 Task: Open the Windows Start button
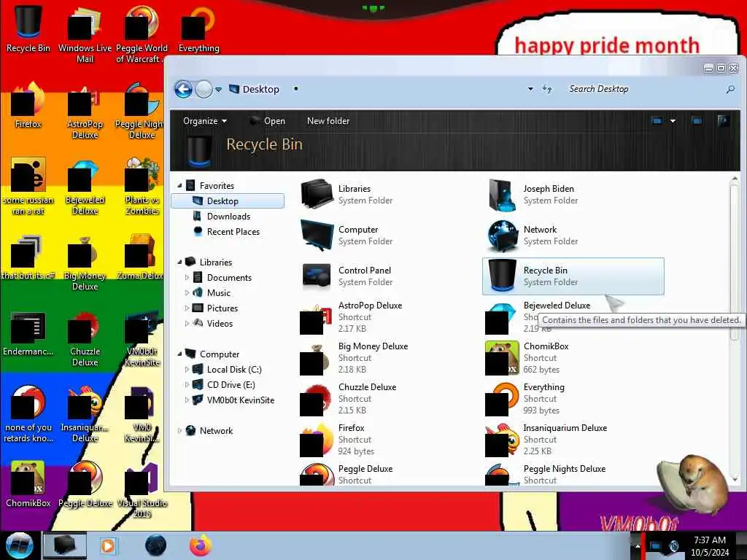pyautogui.click(x=19, y=545)
